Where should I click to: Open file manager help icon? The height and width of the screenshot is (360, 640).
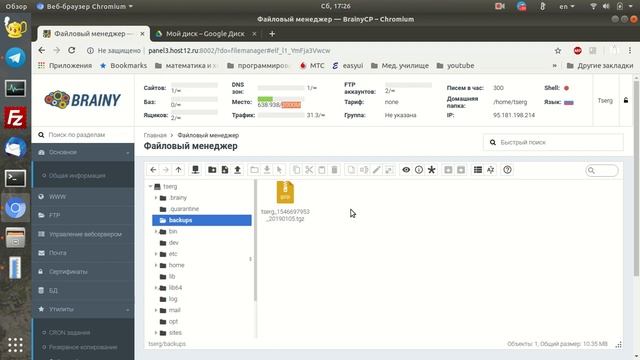507,170
